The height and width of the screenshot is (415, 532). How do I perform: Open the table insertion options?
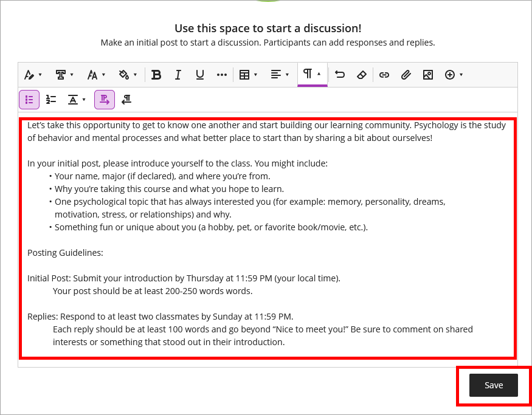click(247, 74)
